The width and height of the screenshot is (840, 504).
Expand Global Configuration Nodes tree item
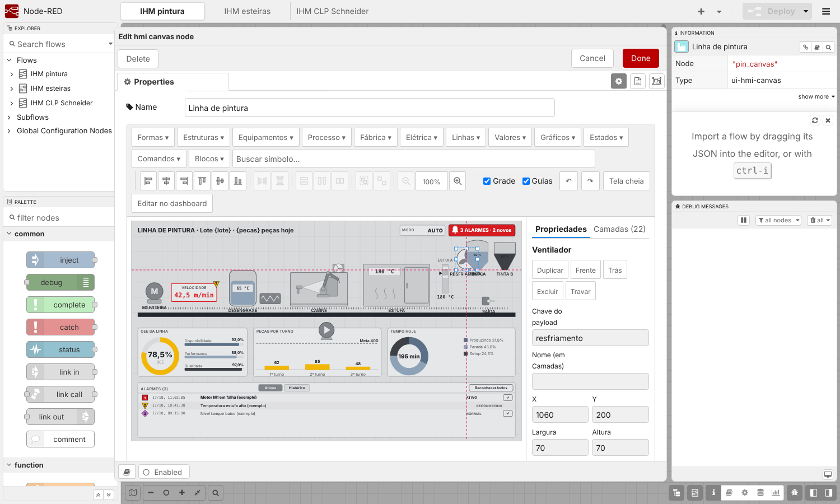[x=9, y=131]
